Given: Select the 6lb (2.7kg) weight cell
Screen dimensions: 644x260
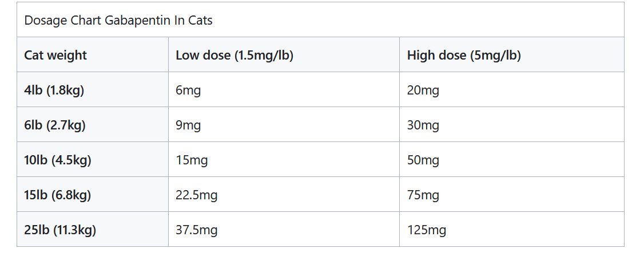Looking at the screenshot, I should (54, 125).
